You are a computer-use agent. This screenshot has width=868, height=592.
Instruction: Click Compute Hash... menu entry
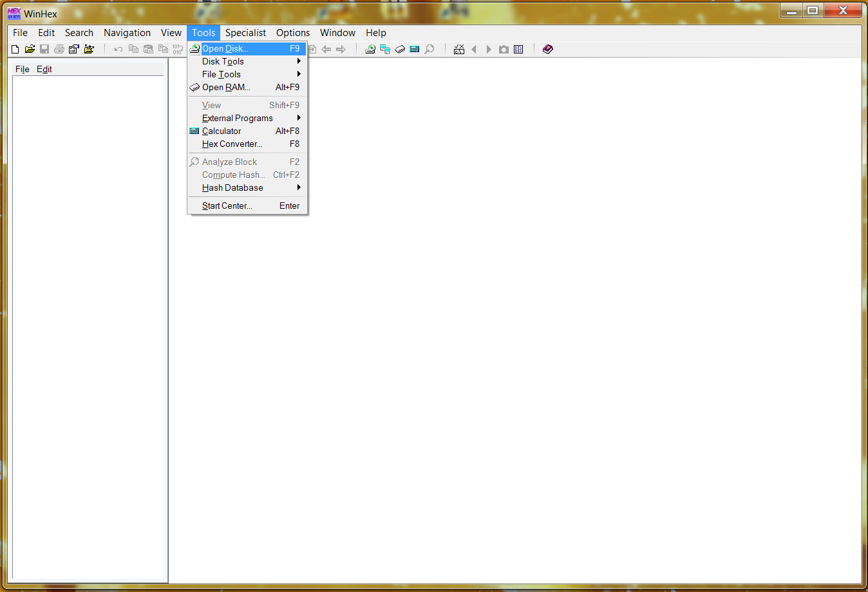pyautogui.click(x=248, y=175)
